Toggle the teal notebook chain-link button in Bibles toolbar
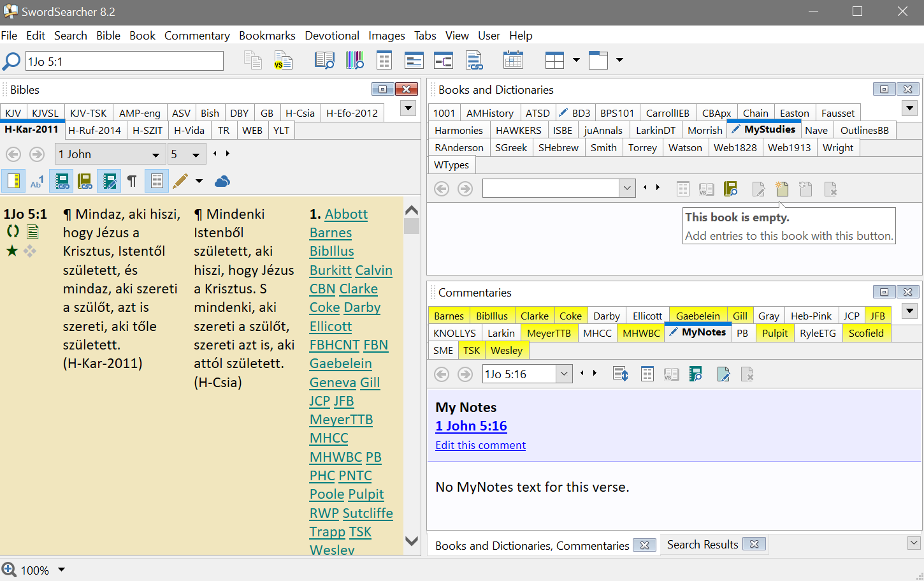This screenshot has width=924, height=581. [62, 181]
